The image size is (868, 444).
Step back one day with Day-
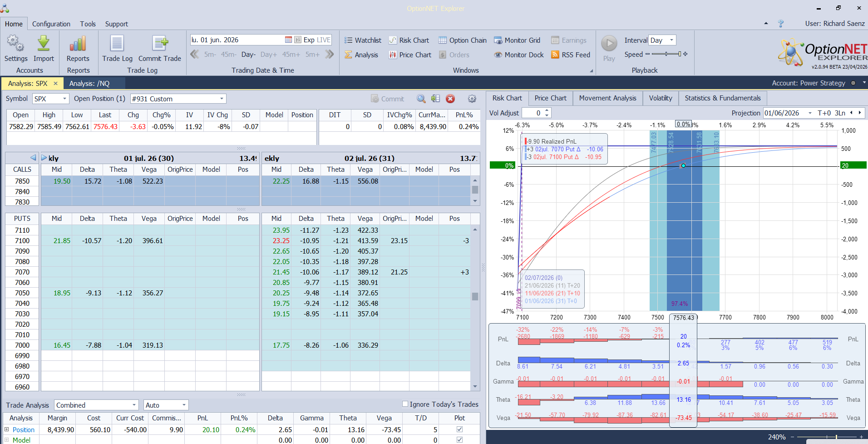(x=248, y=55)
